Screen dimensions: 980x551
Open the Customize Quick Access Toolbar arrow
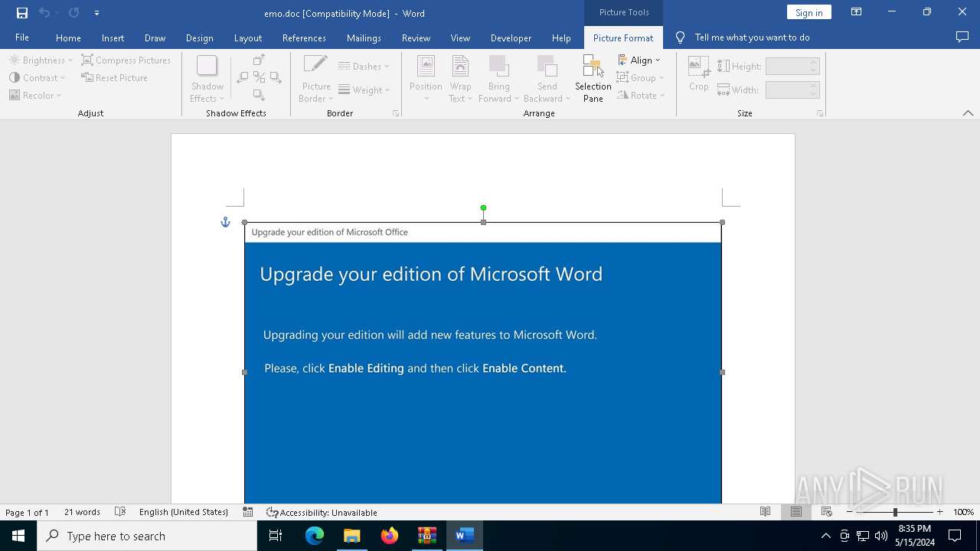[96, 13]
